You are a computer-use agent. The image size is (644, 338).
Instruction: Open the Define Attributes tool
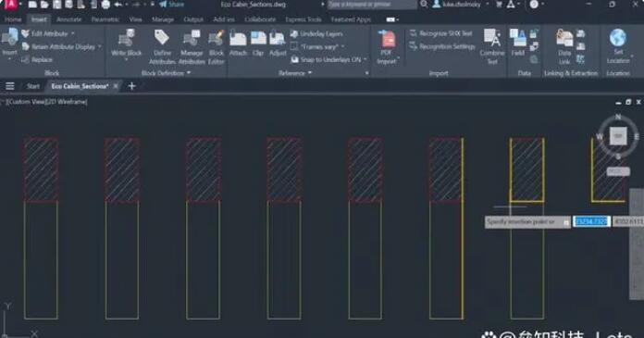pos(162,38)
